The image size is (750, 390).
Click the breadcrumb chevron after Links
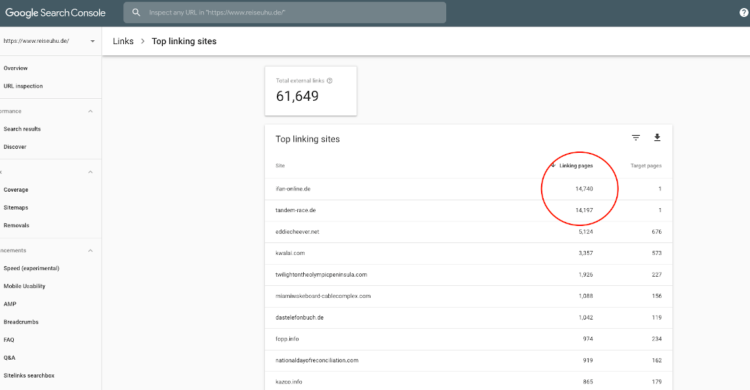143,41
